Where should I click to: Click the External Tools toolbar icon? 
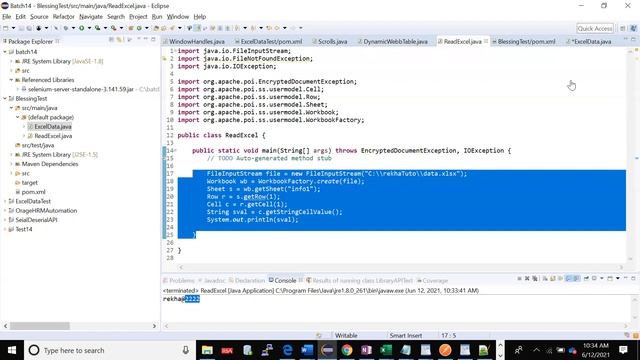[x=113, y=28]
